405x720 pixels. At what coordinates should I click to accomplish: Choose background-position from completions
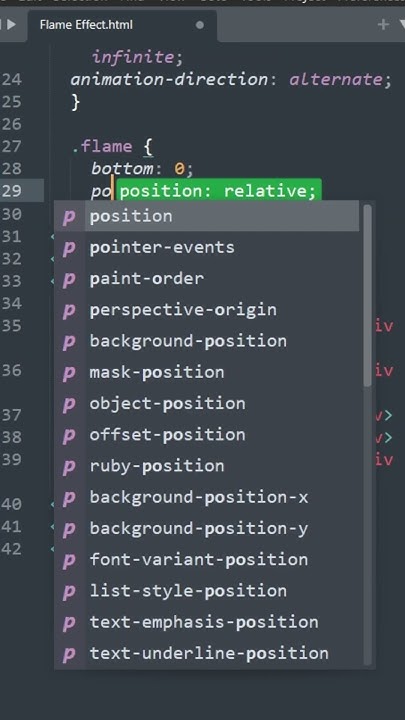[x=207, y=341]
